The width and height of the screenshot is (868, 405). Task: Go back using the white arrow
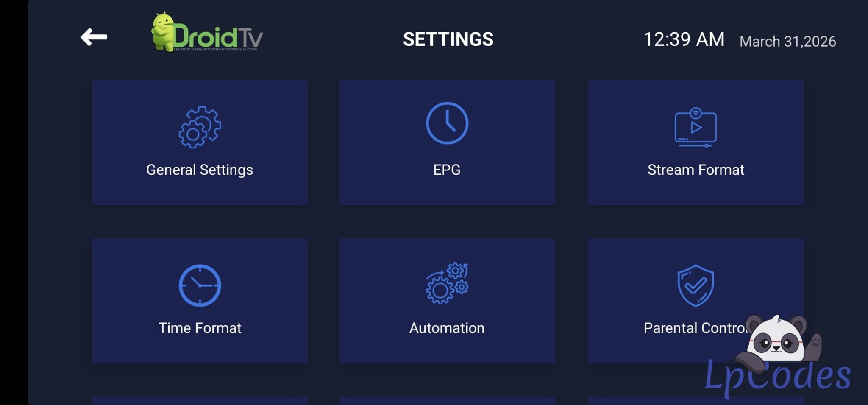pyautogui.click(x=94, y=37)
